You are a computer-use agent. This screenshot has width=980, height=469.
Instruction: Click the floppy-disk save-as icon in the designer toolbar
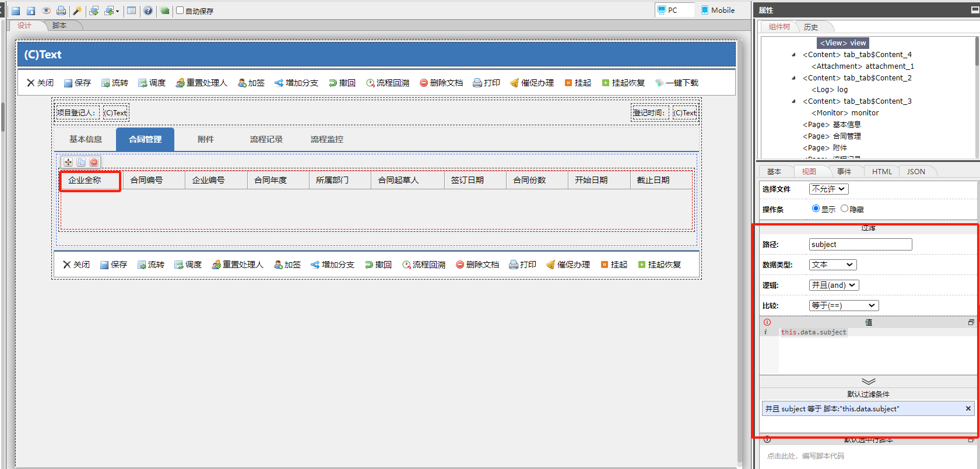coord(31,10)
